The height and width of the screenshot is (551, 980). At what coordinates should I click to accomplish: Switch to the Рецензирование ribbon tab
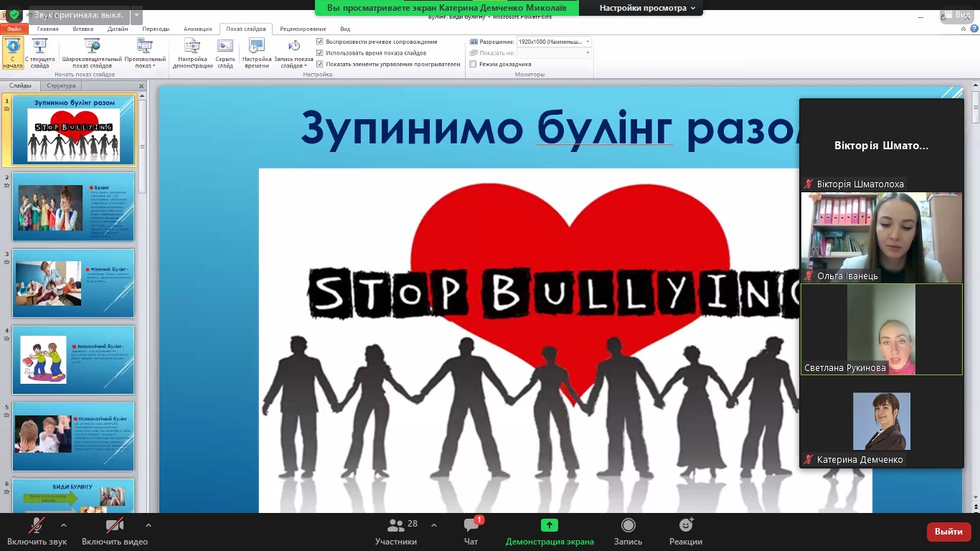point(303,29)
